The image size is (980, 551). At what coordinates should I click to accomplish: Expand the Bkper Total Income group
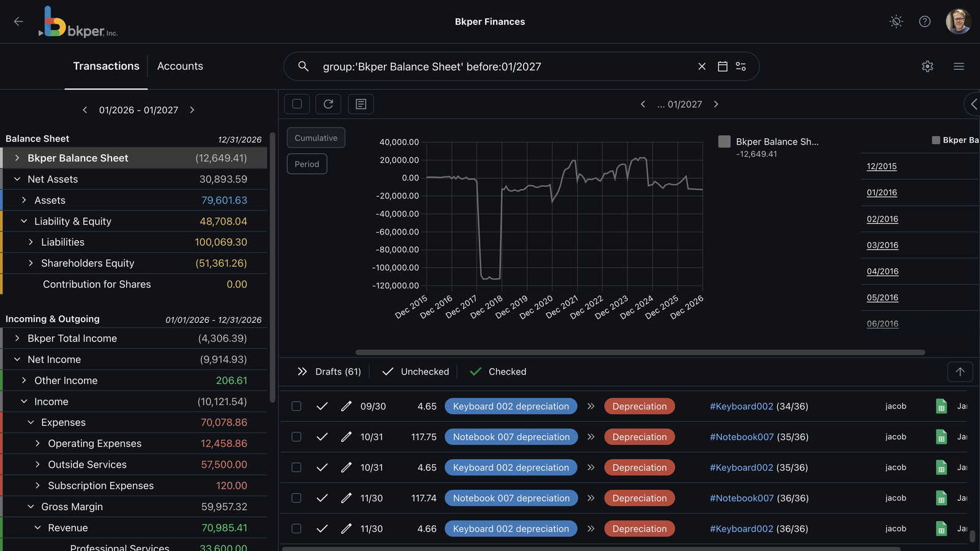pos(17,338)
